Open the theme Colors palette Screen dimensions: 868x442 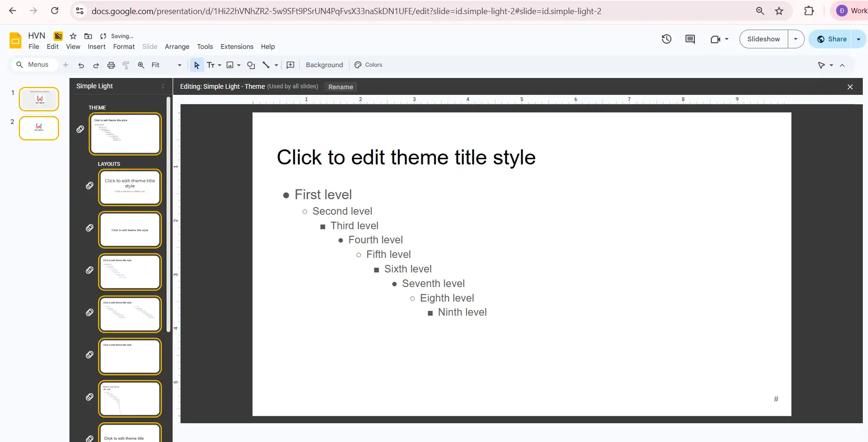coord(368,65)
